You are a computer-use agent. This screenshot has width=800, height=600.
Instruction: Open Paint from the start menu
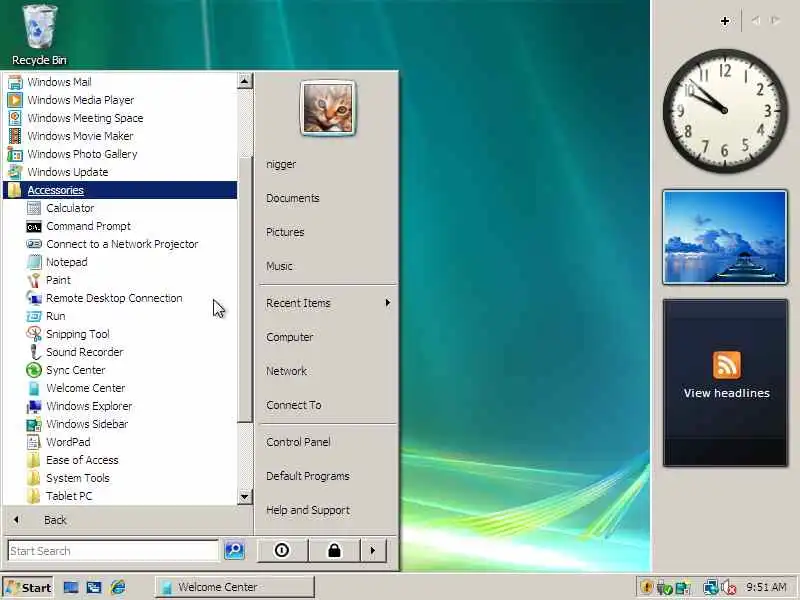coord(48,280)
